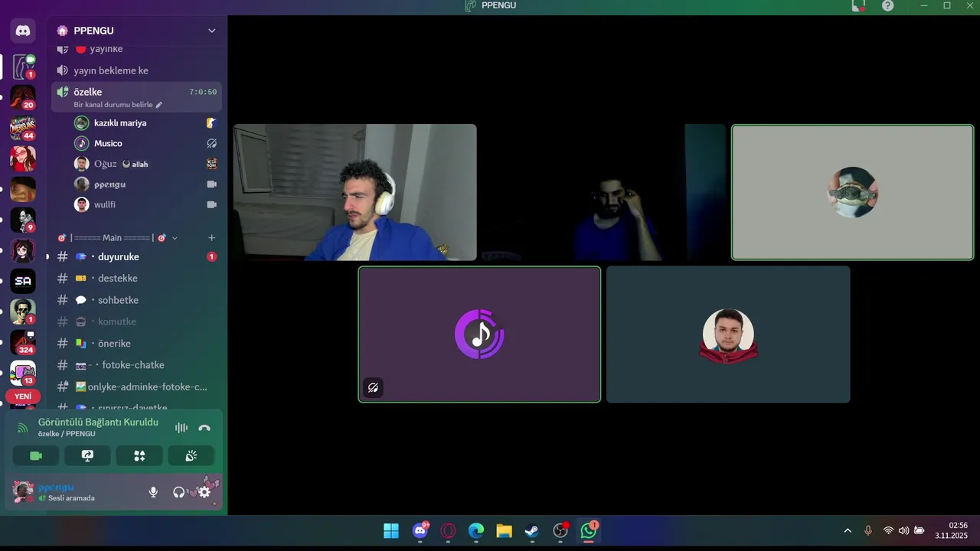
Task: Expand the PPENGU server menu chevron
Action: coord(212,31)
